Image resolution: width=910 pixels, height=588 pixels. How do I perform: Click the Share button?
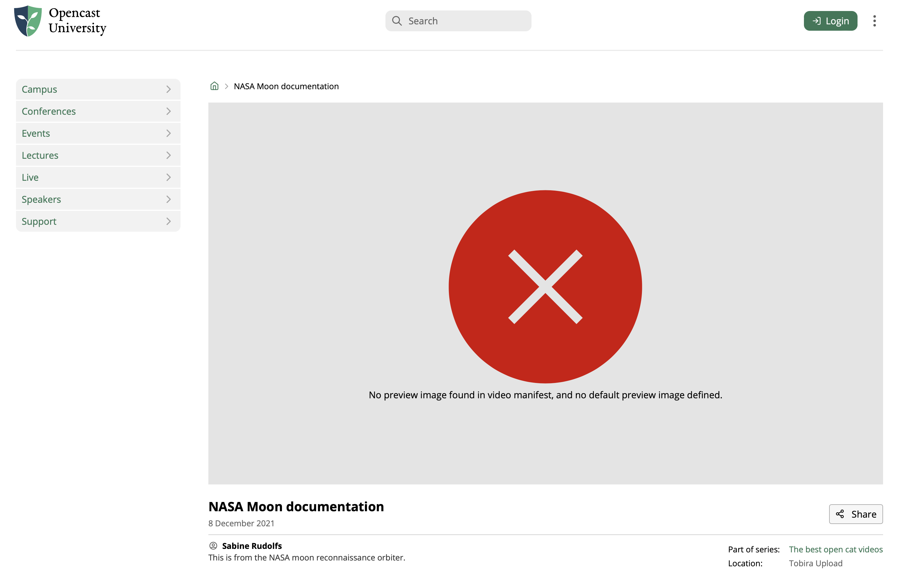click(x=856, y=514)
